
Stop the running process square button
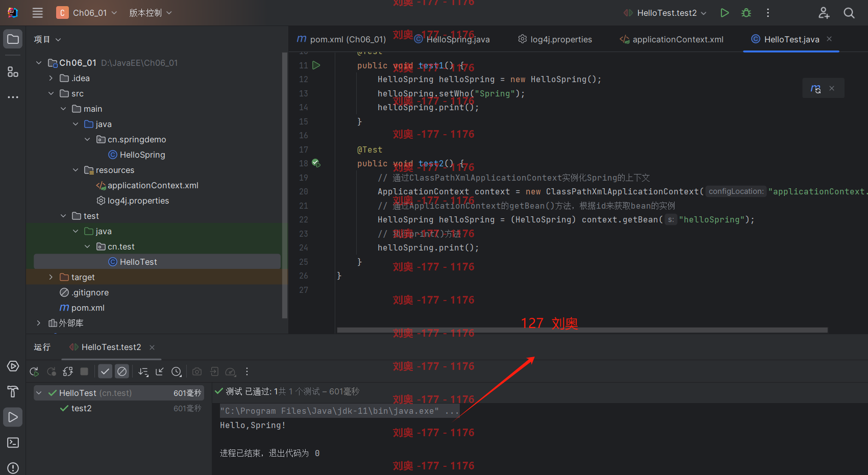(85, 371)
